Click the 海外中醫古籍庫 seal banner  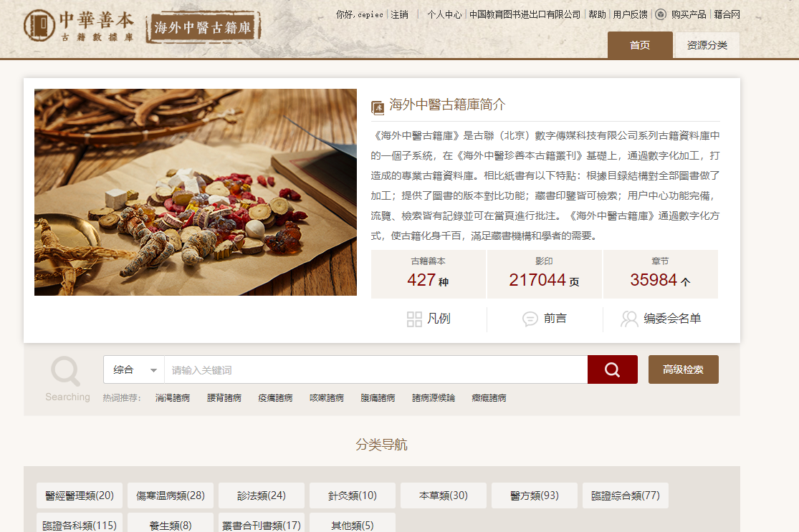[x=204, y=27]
